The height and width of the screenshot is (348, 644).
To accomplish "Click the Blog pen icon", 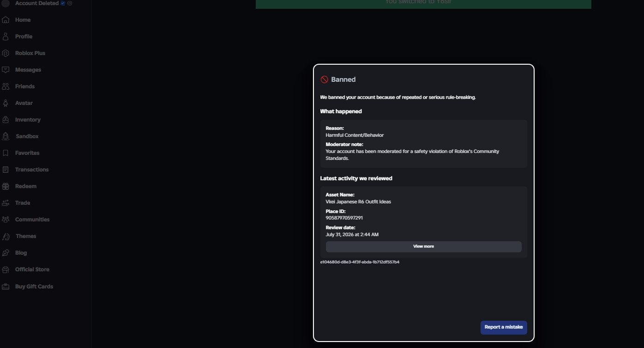I will click(x=6, y=253).
